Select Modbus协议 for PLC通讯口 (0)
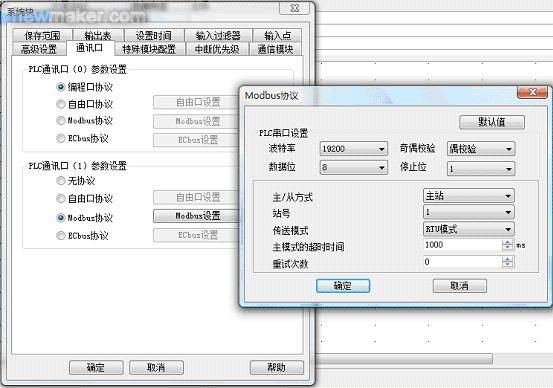The height and width of the screenshot is (388, 553). 61,121
